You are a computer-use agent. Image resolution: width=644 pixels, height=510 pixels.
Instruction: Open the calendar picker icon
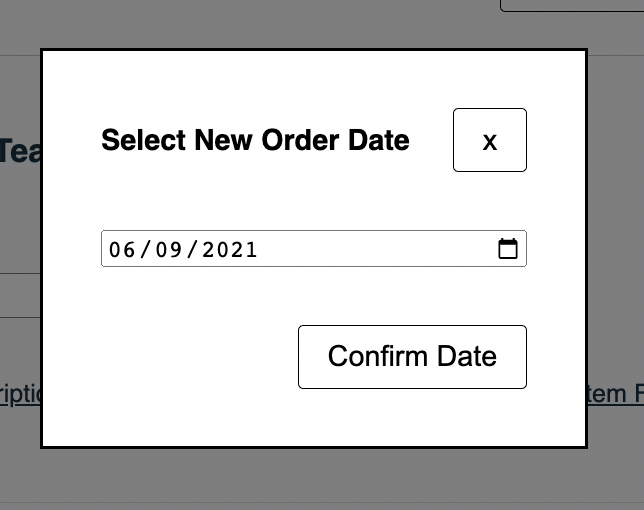click(x=508, y=249)
